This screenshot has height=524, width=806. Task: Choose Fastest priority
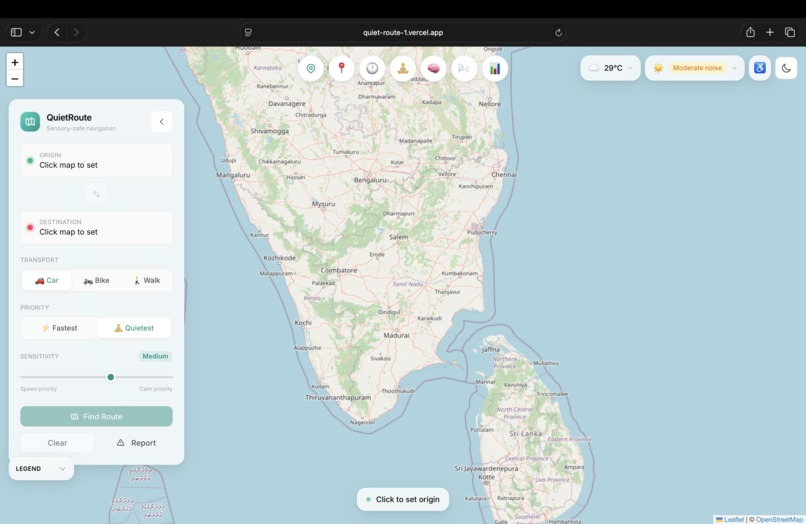tap(59, 328)
